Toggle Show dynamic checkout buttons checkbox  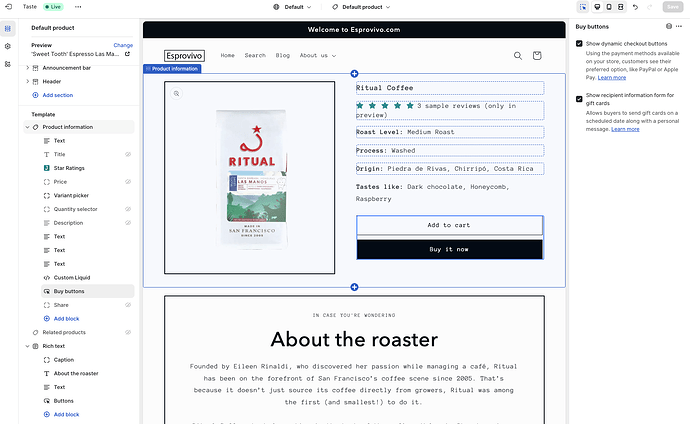pyautogui.click(x=579, y=44)
